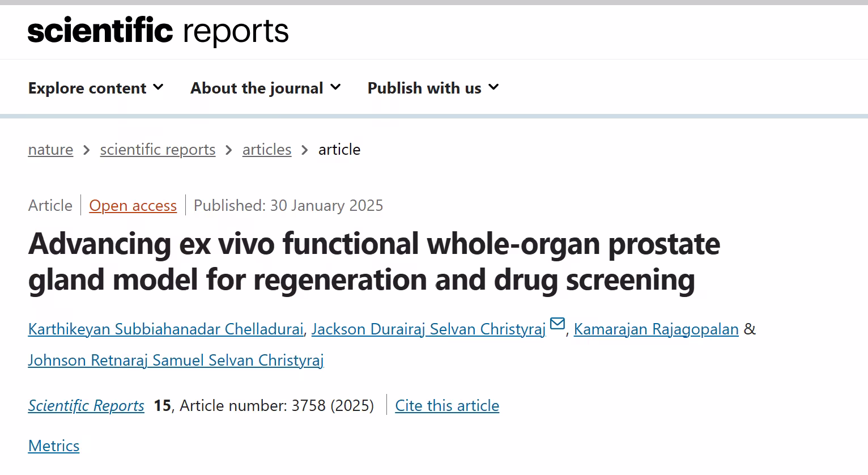Viewport: 868px width, 475px height.
Task: Click the Scientific Reports logo
Action: click(158, 31)
